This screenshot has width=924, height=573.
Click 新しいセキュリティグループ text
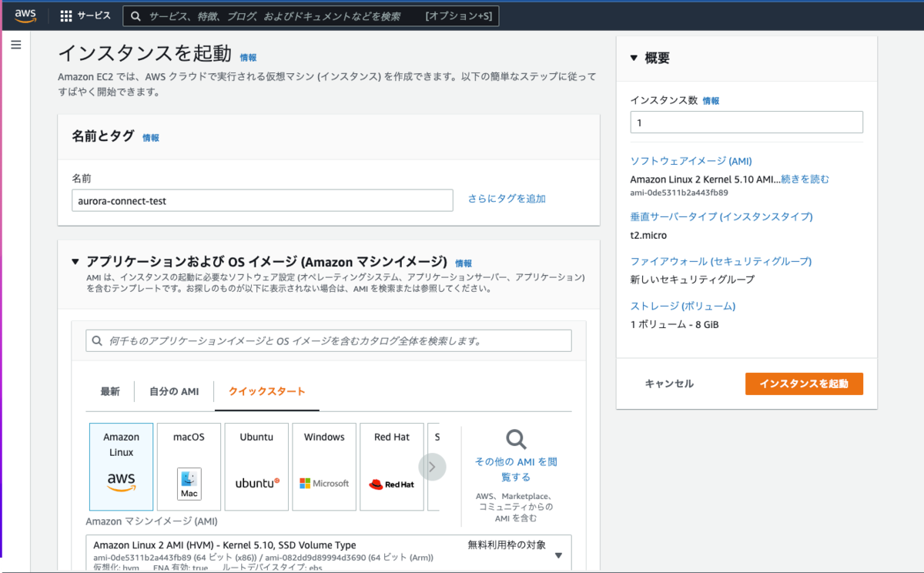pos(692,280)
